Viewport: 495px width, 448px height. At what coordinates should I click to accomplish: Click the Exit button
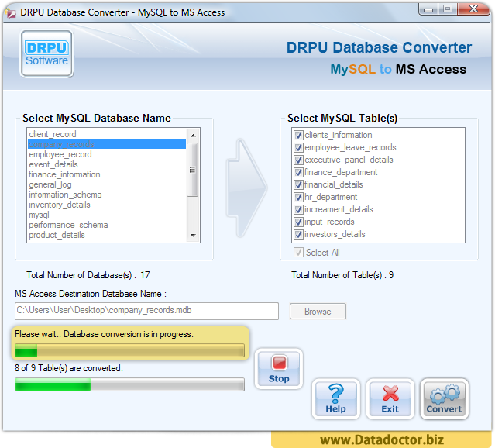click(x=390, y=398)
